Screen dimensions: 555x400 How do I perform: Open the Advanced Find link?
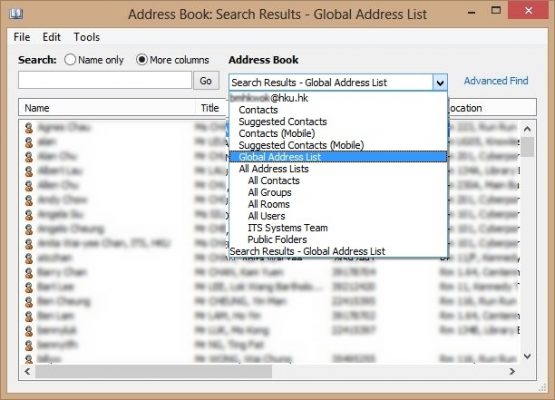(496, 81)
